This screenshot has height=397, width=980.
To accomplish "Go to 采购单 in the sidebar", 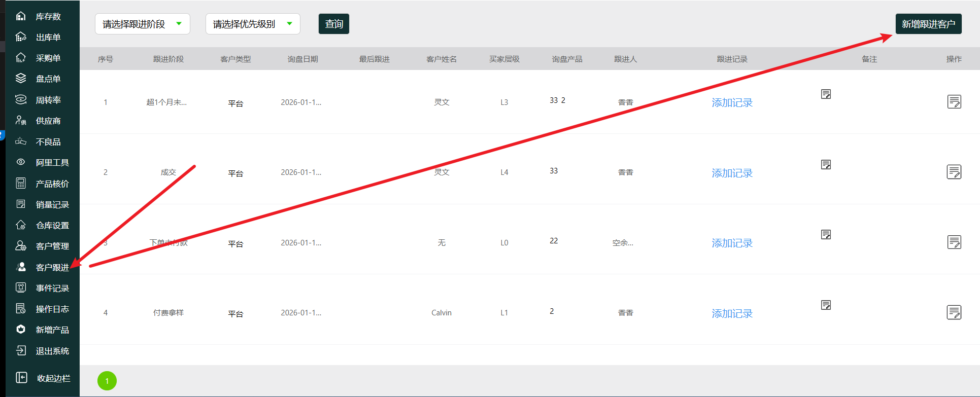I will click(48, 58).
